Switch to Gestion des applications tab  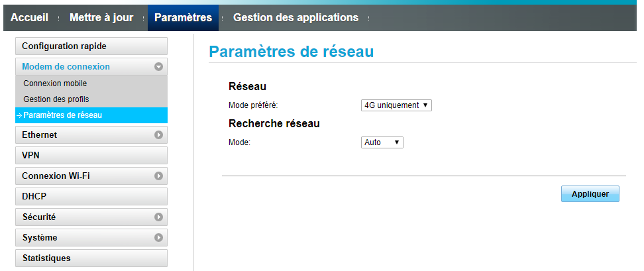coord(295,18)
